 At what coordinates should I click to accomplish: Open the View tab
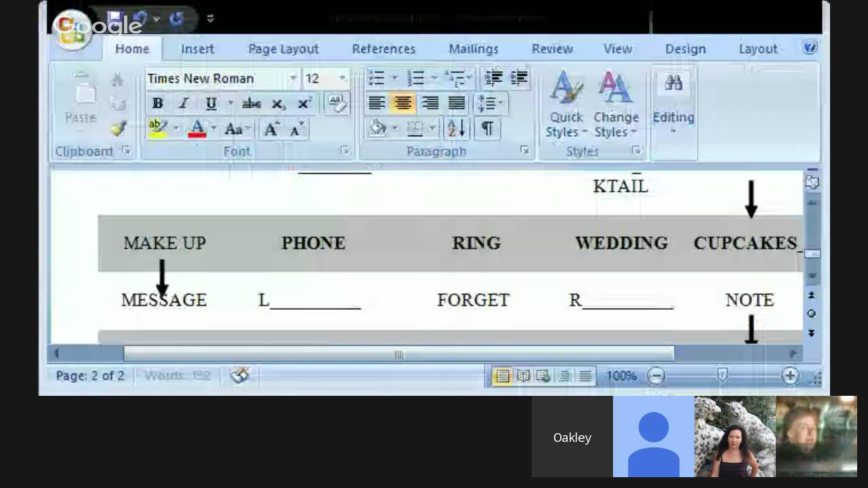tap(618, 49)
